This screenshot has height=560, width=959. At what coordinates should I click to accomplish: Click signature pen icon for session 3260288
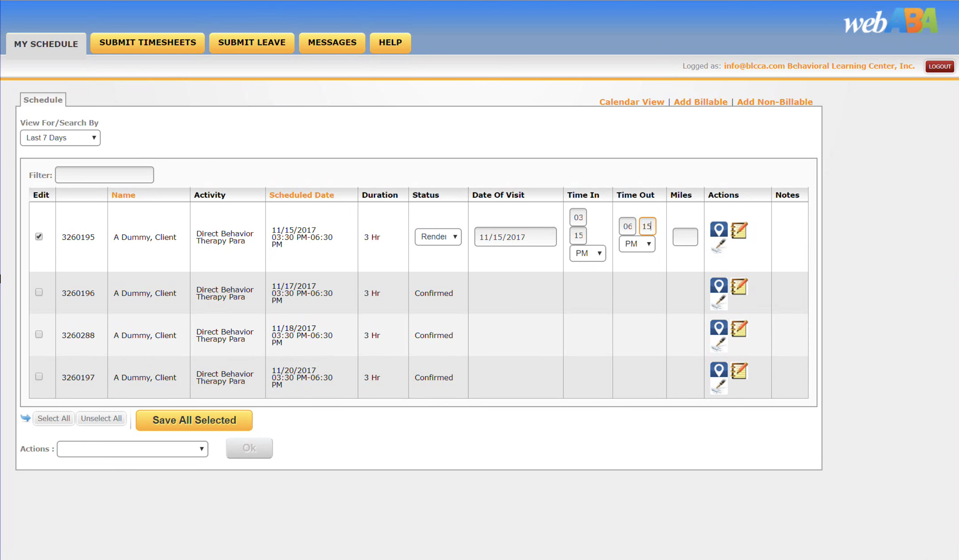(718, 344)
